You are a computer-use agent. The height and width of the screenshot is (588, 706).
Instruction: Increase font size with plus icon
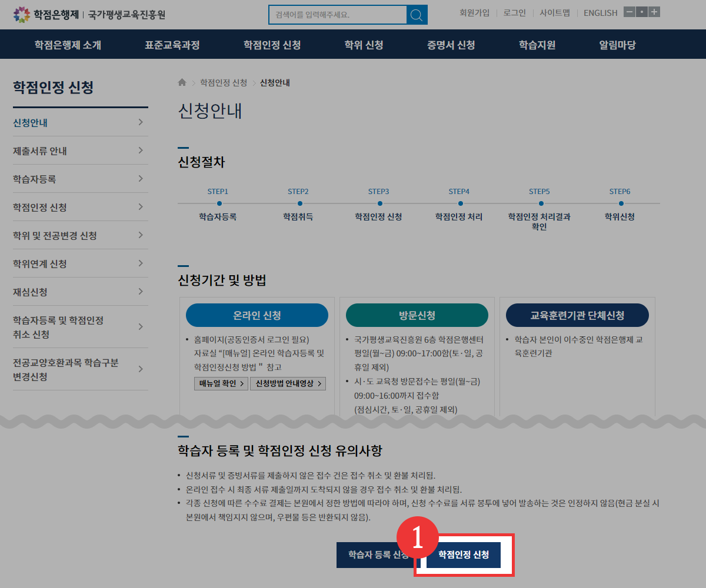coord(654,12)
